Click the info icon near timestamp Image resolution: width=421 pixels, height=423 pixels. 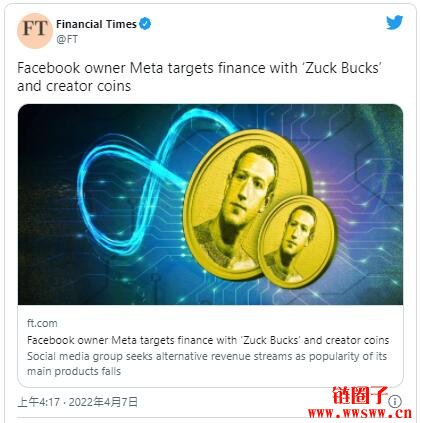(x=395, y=401)
